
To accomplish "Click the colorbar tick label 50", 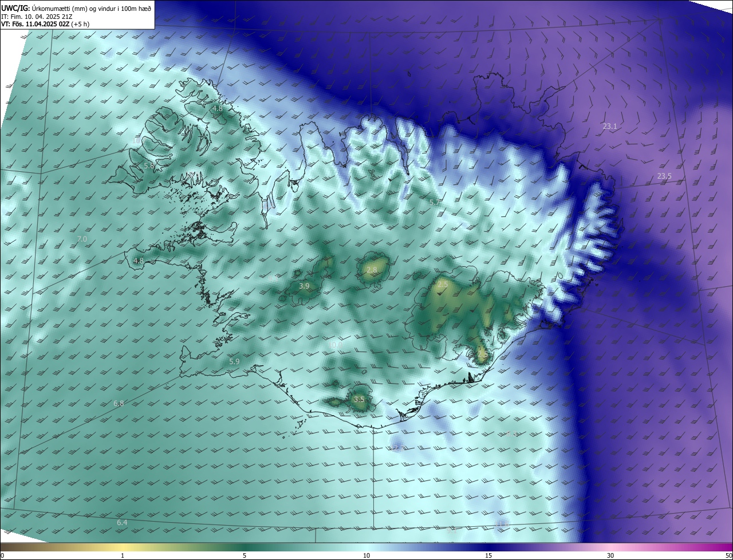I will pyautogui.click(x=728, y=555).
